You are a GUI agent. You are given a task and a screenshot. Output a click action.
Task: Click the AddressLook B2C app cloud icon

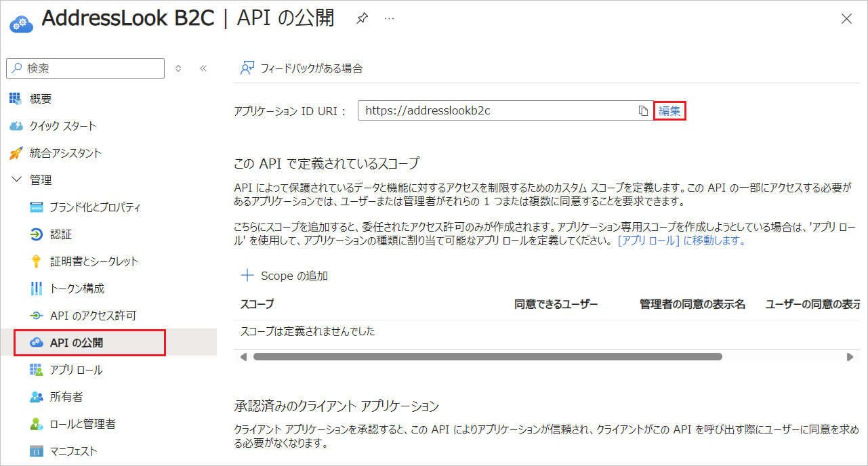21,23
